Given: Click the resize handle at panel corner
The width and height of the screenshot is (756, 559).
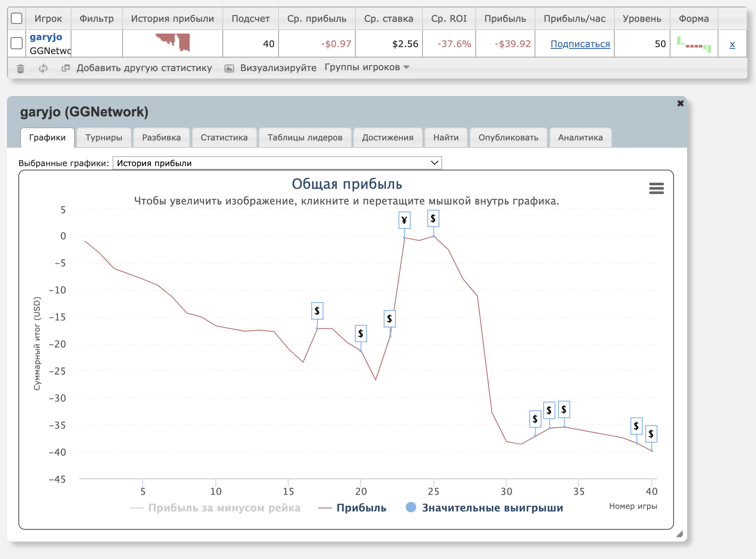Looking at the screenshot, I should click(679, 534).
